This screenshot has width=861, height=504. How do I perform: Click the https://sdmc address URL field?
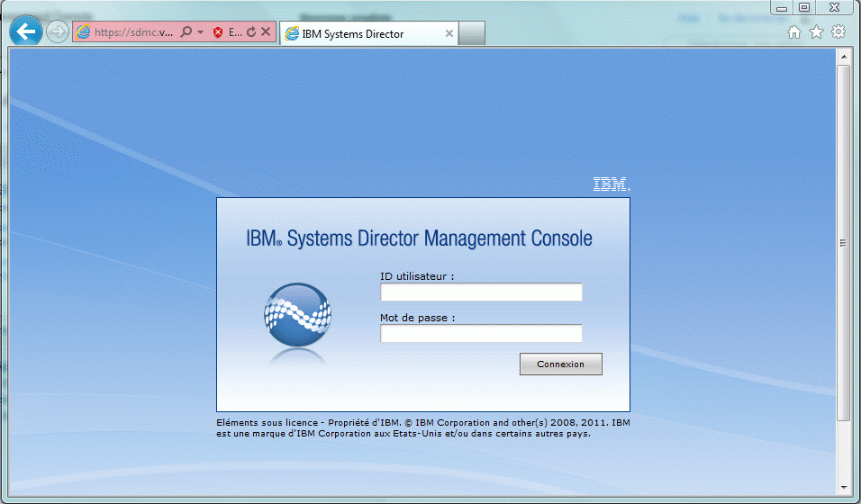(x=133, y=32)
